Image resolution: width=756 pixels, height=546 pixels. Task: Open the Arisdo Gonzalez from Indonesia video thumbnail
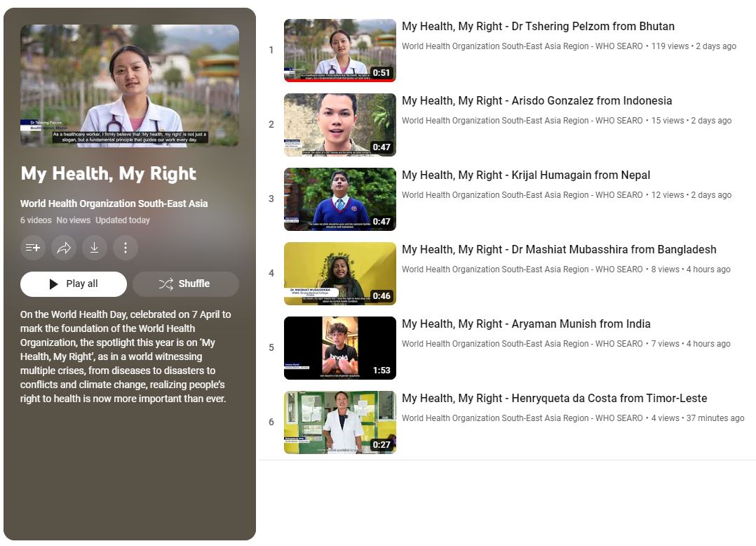tap(339, 125)
